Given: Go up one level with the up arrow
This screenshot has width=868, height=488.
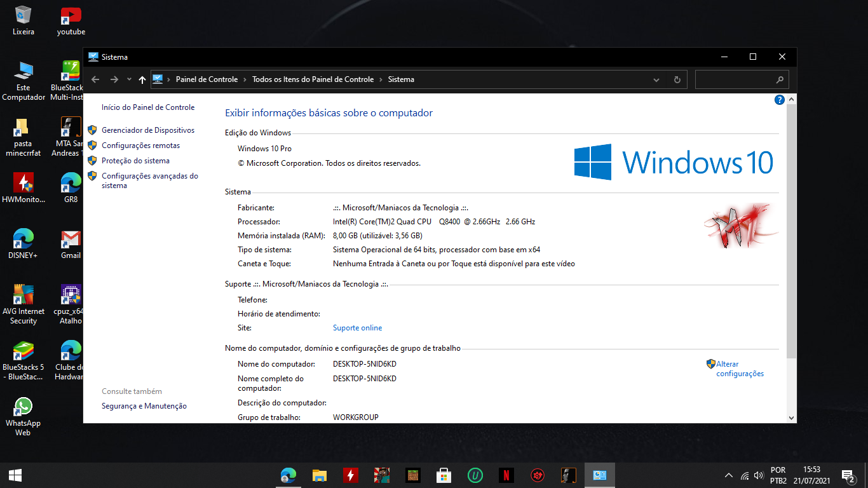Looking at the screenshot, I should pyautogui.click(x=142, y=79).
